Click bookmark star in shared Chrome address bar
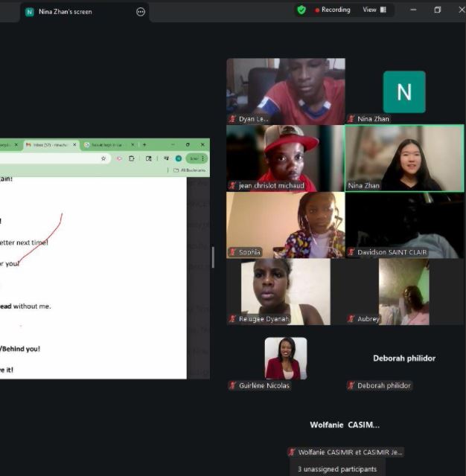Image resolution: width=466 pixels, height=476 pixels. click(x=103, y=158)
